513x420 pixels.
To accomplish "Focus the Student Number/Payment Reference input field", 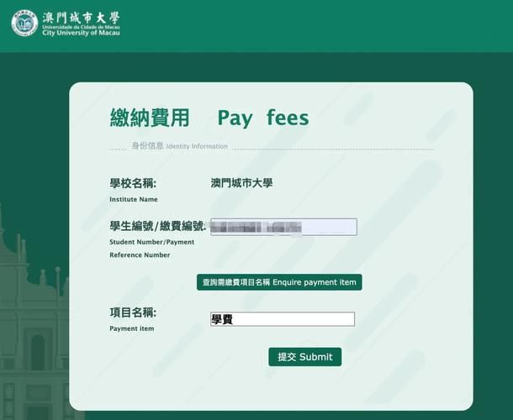I will coord(283,227).
